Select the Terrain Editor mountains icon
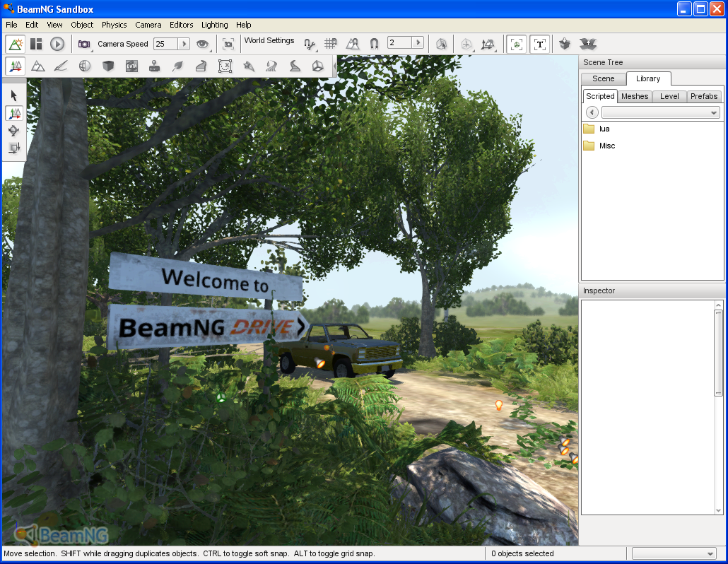 point(38,66)
